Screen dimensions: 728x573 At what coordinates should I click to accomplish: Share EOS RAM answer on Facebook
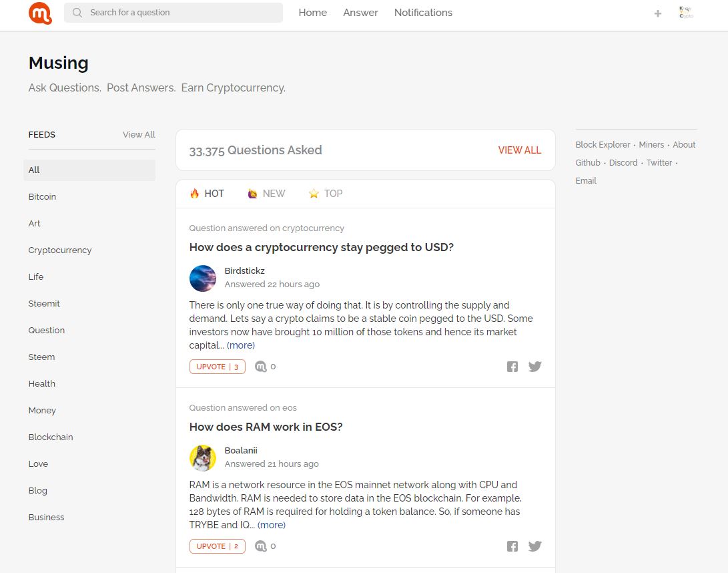512,546
